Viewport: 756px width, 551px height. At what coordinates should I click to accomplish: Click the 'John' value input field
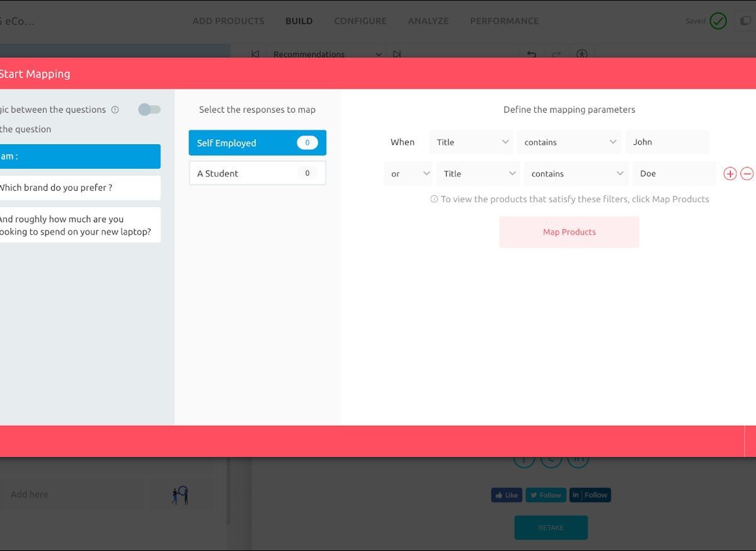[667, 142]
